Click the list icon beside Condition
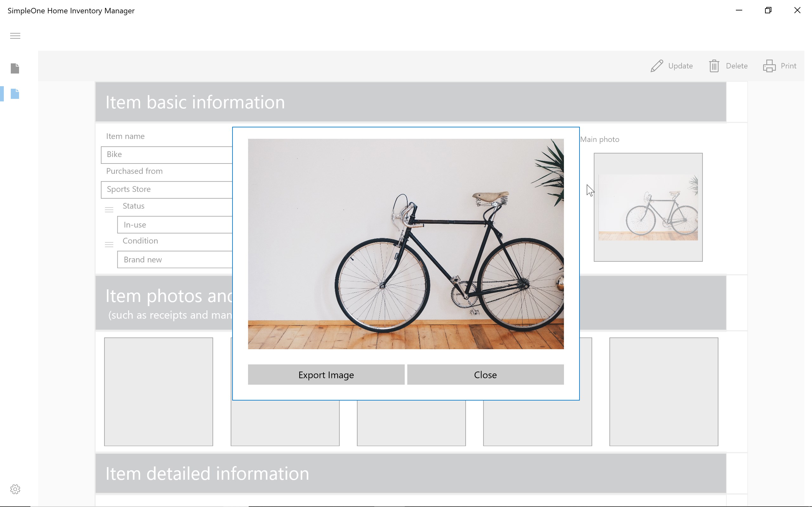812x507 pixels. (109, 245)
